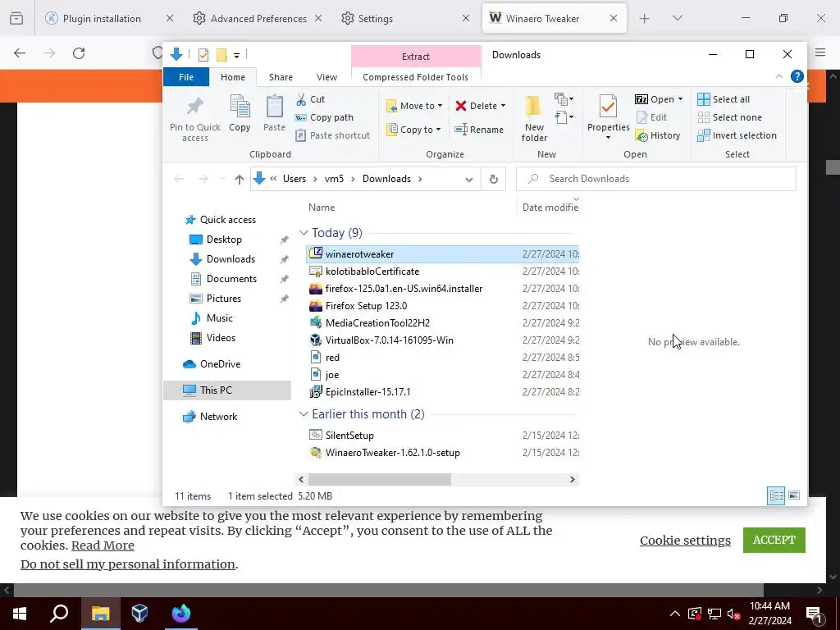Open Explorer help icon

point(797,76)
